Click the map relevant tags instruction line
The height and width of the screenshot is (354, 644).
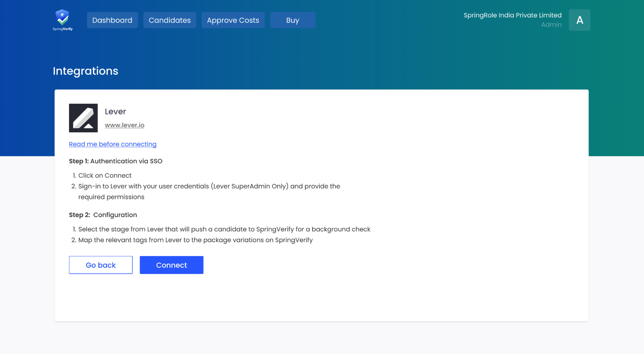tap(196, 240)
